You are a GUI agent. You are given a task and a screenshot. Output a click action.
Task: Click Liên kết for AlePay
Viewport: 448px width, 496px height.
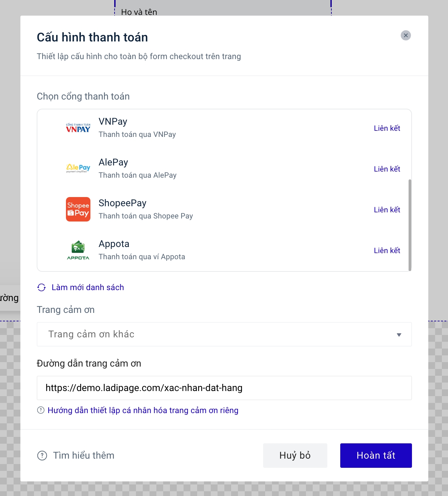387,169
